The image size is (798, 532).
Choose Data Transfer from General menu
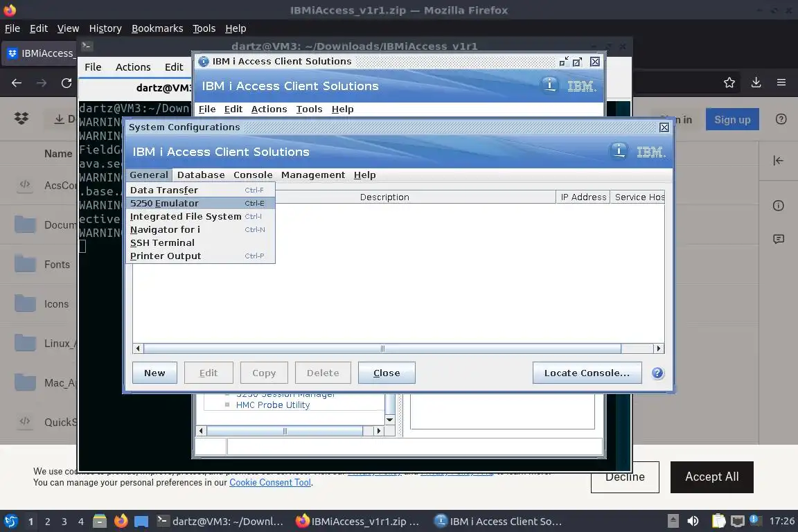pyautogui.click(x=200, y=190)
